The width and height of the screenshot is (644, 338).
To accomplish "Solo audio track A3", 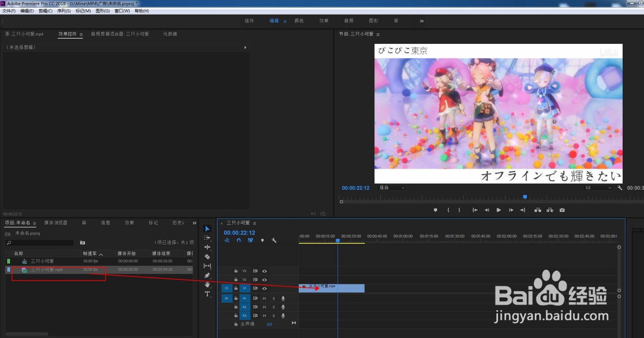I will [x=274, y=316].
